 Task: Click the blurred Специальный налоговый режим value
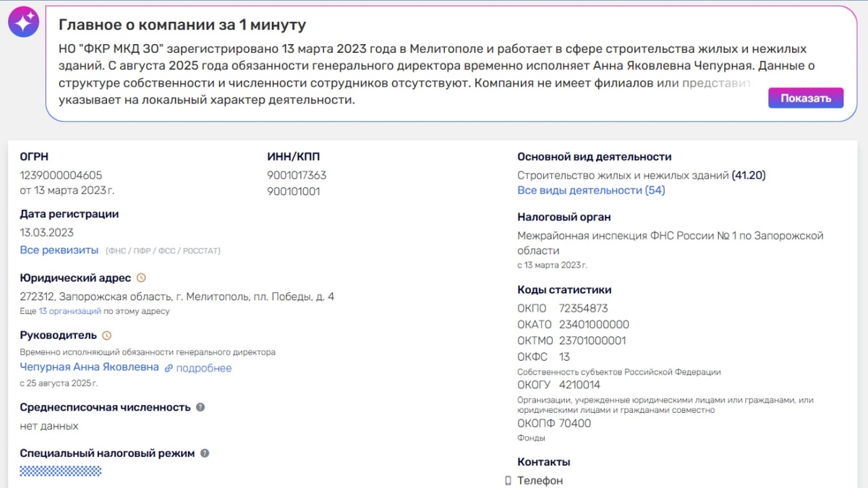[x=61, y=471]
